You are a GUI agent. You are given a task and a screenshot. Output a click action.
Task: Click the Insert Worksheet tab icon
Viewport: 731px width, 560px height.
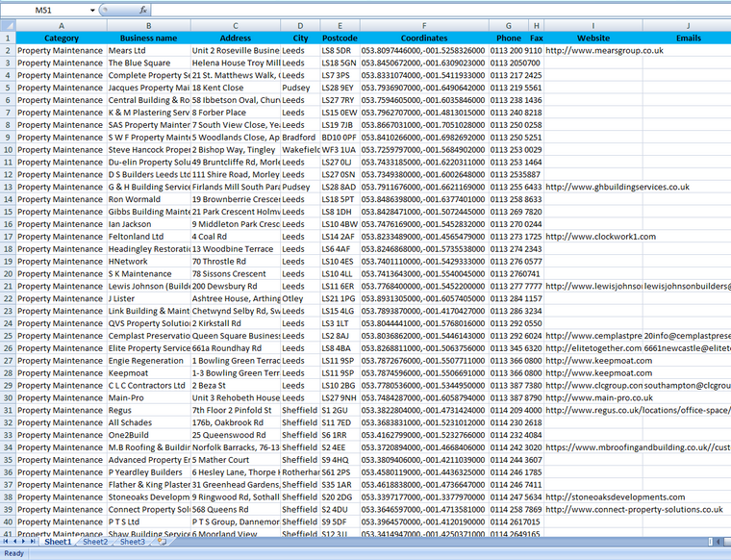pos(162,542)
